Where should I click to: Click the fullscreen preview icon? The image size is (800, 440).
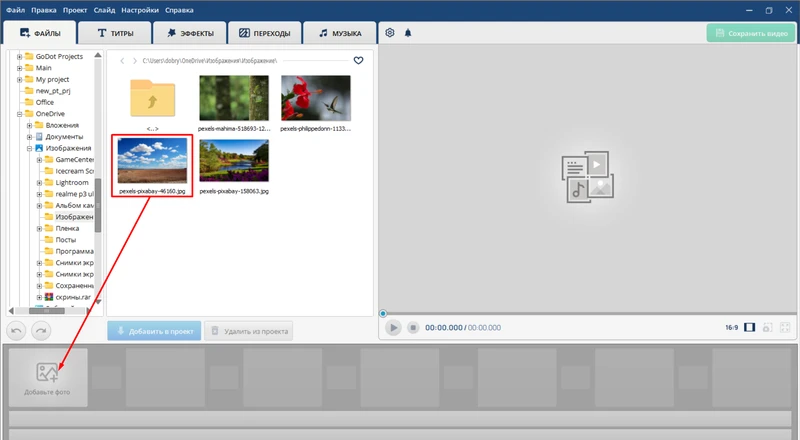[787, 327]
